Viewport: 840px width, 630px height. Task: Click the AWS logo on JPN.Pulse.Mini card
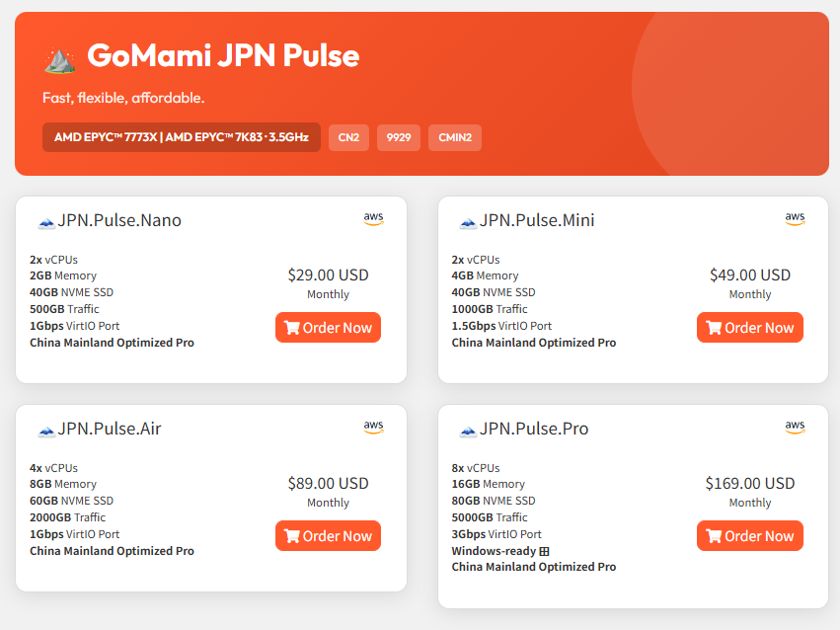pos(795,219)
